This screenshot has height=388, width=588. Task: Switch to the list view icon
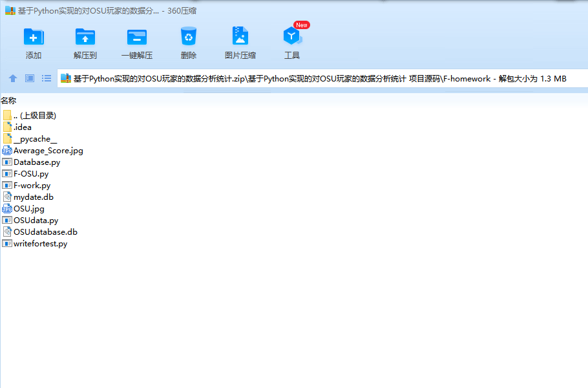point(47,78)
